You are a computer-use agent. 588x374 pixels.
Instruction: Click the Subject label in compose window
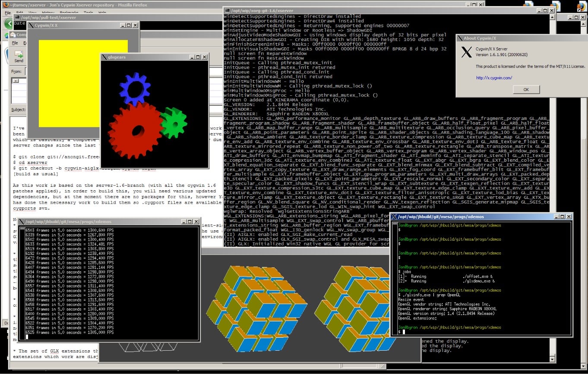[18, 110]
